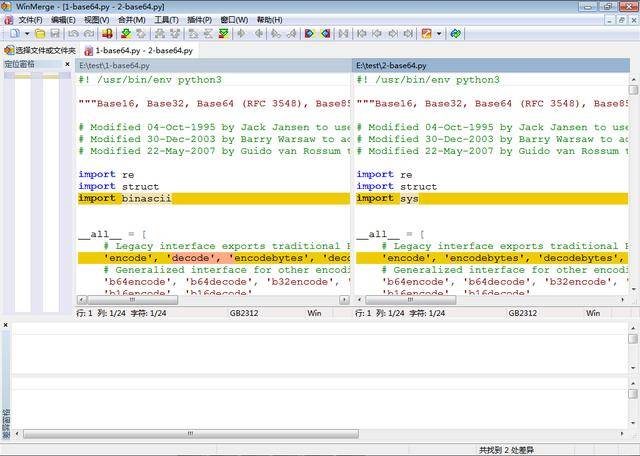640x456 pixels.
Task: Click the Undo toolbar icon
Action: [x=73, y=33]
